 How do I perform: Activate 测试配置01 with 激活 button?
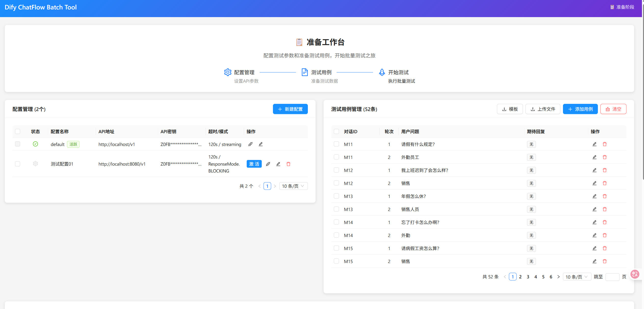pos(254,164)
